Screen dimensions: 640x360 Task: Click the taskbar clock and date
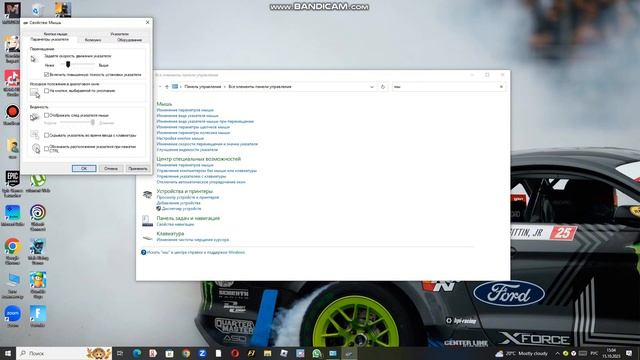click(611, 353)
